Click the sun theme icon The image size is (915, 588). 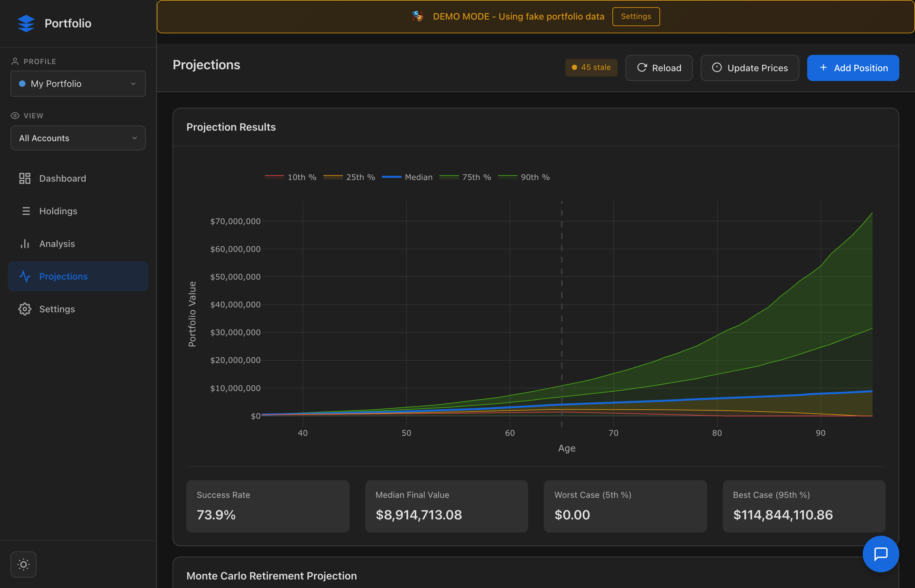click(x=23, y=564)
